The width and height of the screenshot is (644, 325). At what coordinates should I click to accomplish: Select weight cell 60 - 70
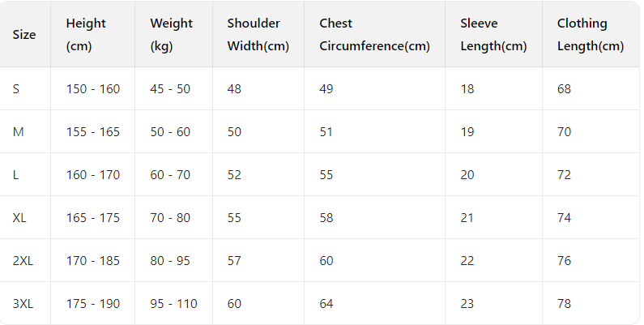pyautogui.click(x=170, y=175)
